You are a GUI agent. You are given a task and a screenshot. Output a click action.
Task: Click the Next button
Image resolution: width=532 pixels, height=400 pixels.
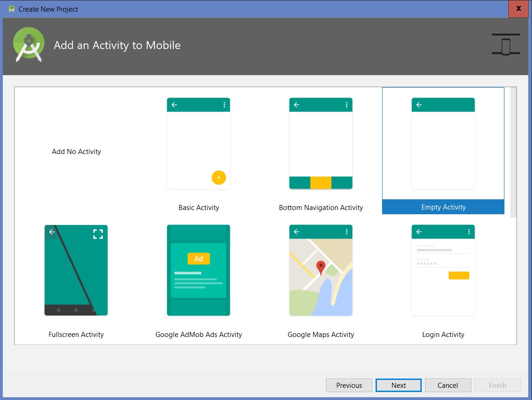(398, 385)
